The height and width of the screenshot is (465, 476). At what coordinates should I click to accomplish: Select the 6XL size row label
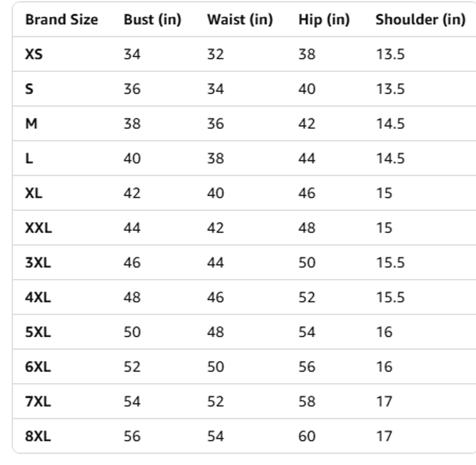click(x=38, y=367)
